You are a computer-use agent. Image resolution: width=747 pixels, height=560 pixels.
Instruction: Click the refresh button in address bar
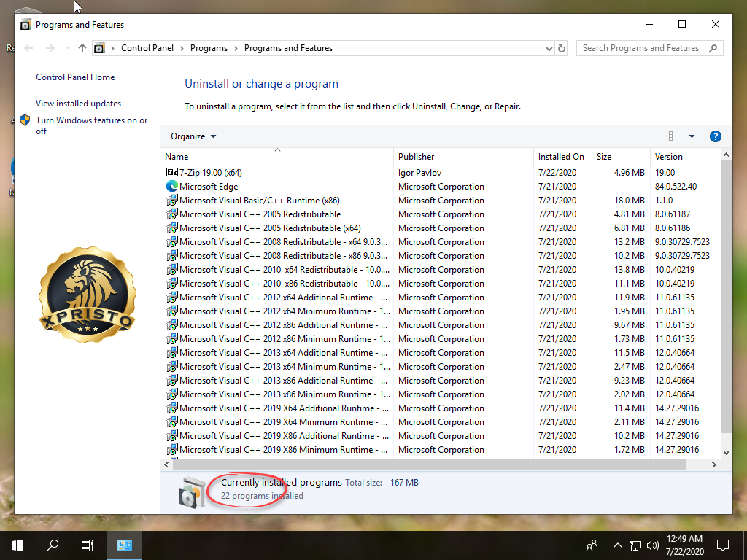[x=562, y=48]
